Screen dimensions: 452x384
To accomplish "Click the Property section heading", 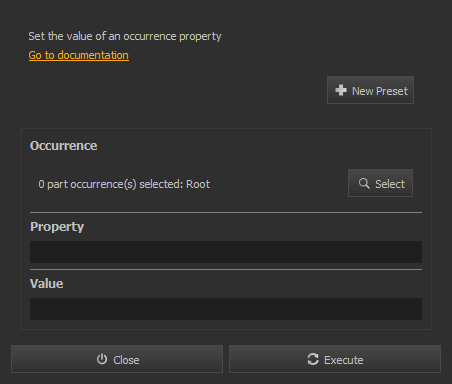I will click(x=57, y=227).
